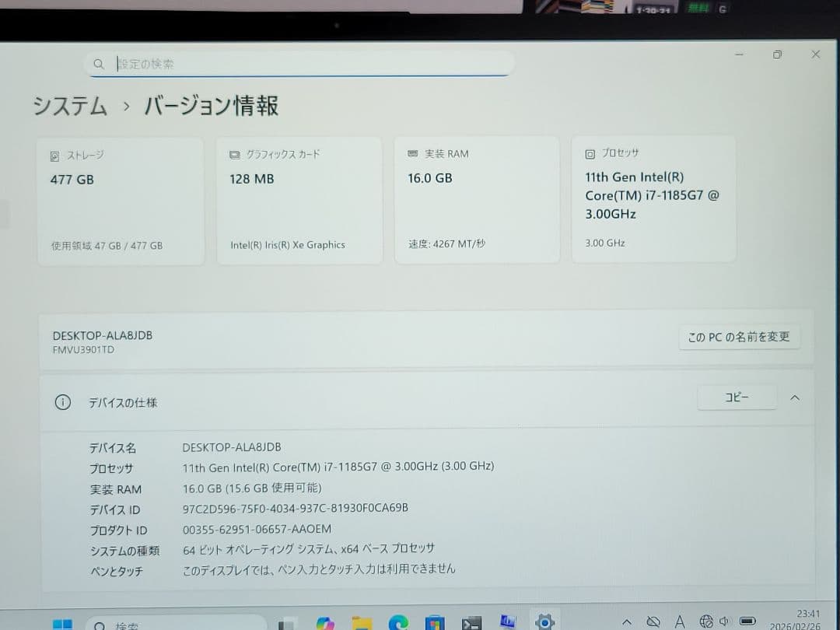This screenshot has width=840, height=630.
Task: Open Microsoft Edge from the taskbar
Action: 398,622
